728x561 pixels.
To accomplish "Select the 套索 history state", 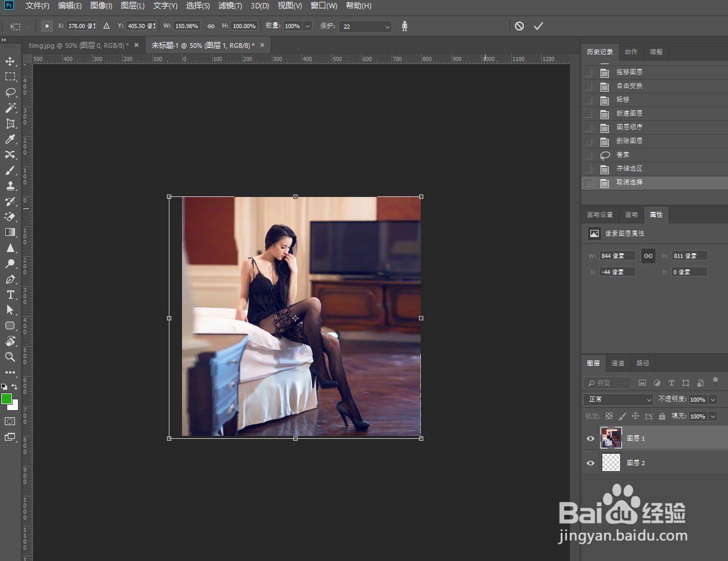I will pos(654,154).
